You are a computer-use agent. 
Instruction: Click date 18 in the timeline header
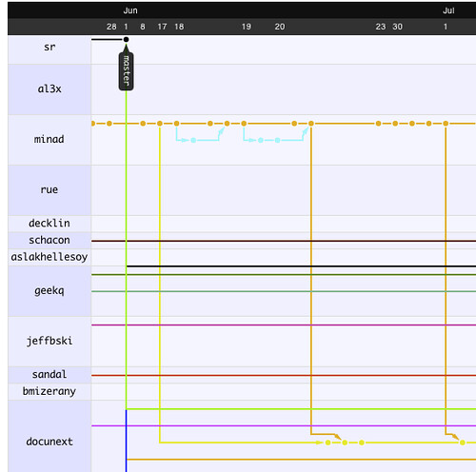(x=179, y=27)
